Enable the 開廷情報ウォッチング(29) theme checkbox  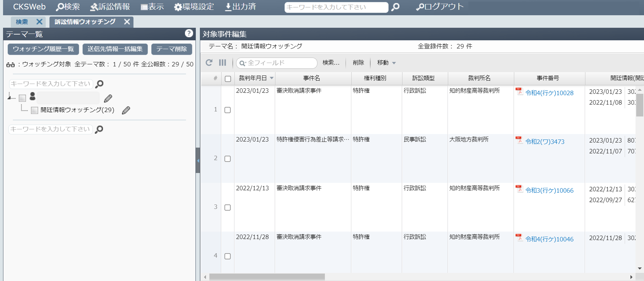coord(34,110)
